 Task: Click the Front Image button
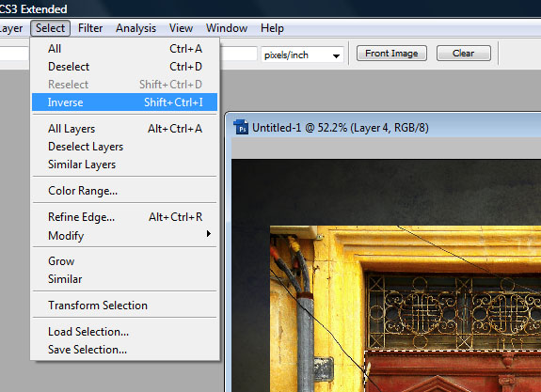tap(391, 54)
